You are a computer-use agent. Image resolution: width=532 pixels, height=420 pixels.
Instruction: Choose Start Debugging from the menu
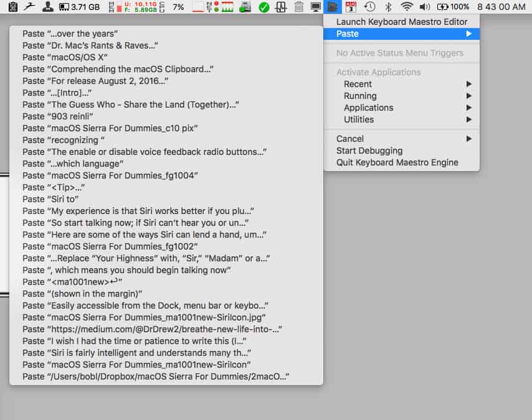pos(369,151)
